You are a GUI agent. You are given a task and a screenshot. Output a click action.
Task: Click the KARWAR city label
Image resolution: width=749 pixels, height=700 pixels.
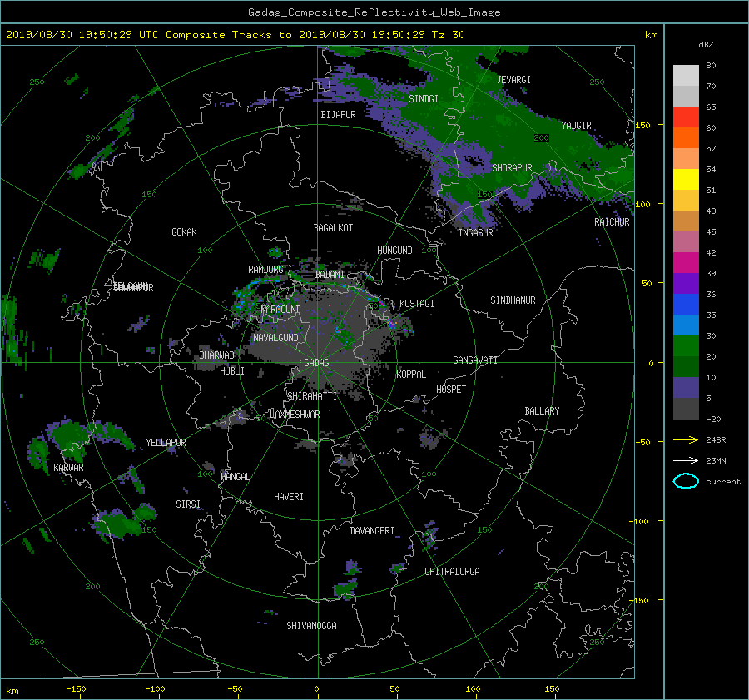[x=68, y=468]
